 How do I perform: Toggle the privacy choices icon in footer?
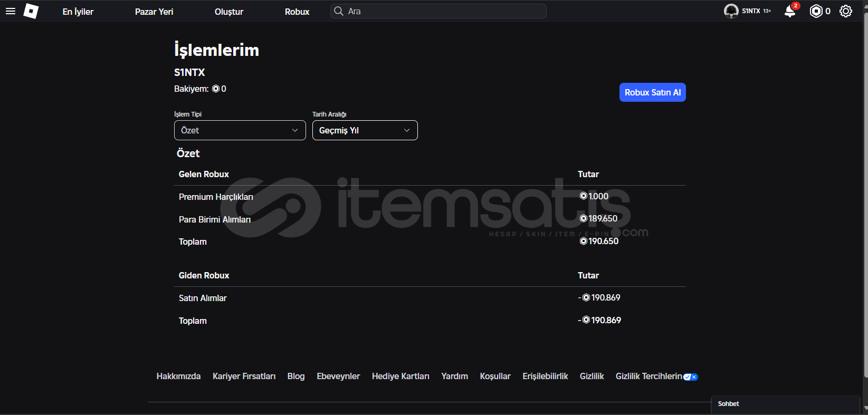point(690,377)
